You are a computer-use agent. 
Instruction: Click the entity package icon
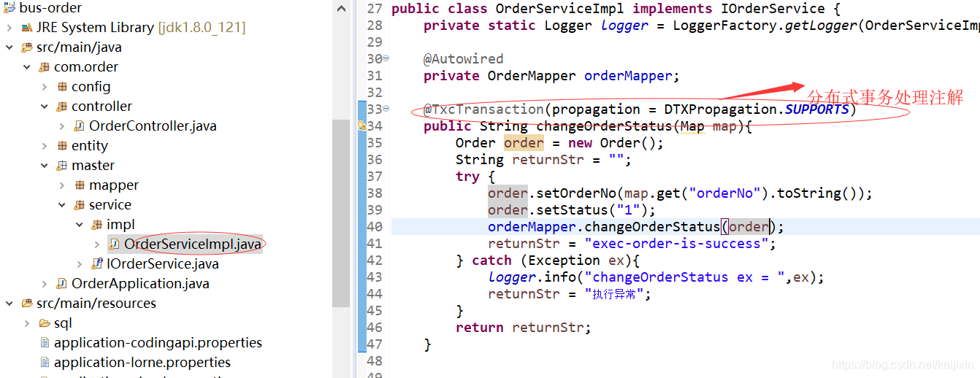[x=62, y=146]
